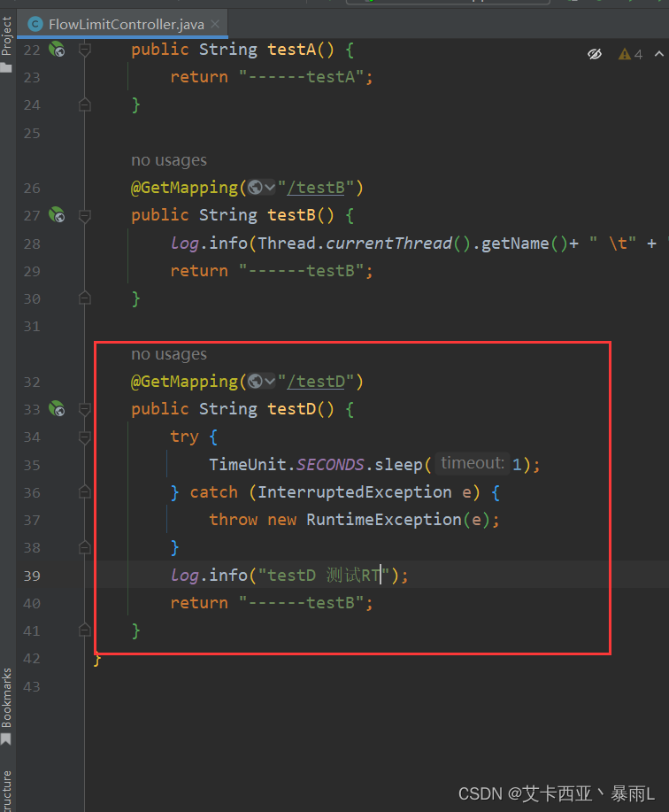Click fold end marker at line 38

(x=85, y=547)
